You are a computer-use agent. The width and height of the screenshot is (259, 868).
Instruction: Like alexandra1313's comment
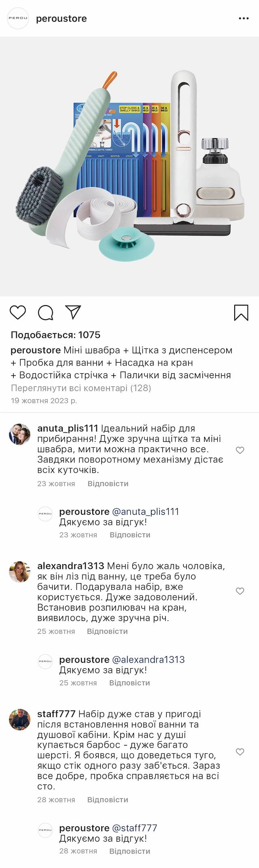pos(240,591)
